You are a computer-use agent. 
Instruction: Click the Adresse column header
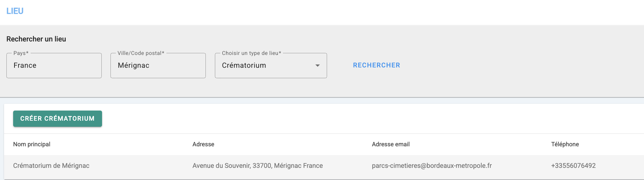pos(203,144)
